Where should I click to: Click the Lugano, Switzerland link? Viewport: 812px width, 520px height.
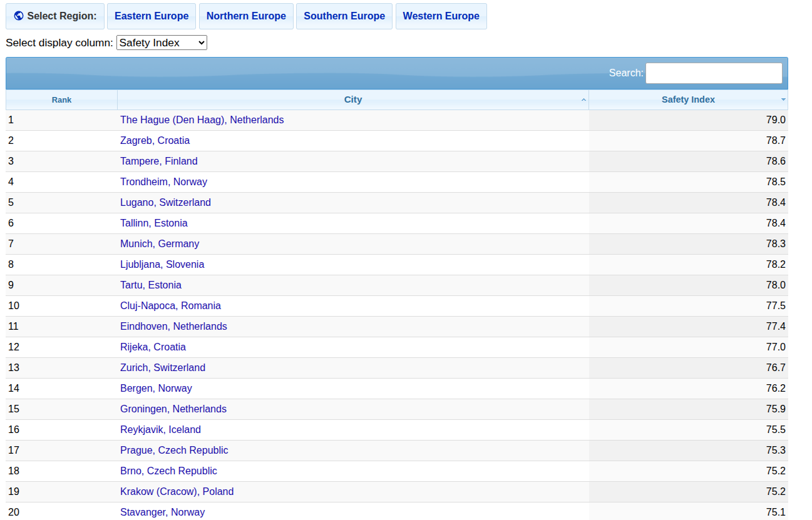pos(165,203)
